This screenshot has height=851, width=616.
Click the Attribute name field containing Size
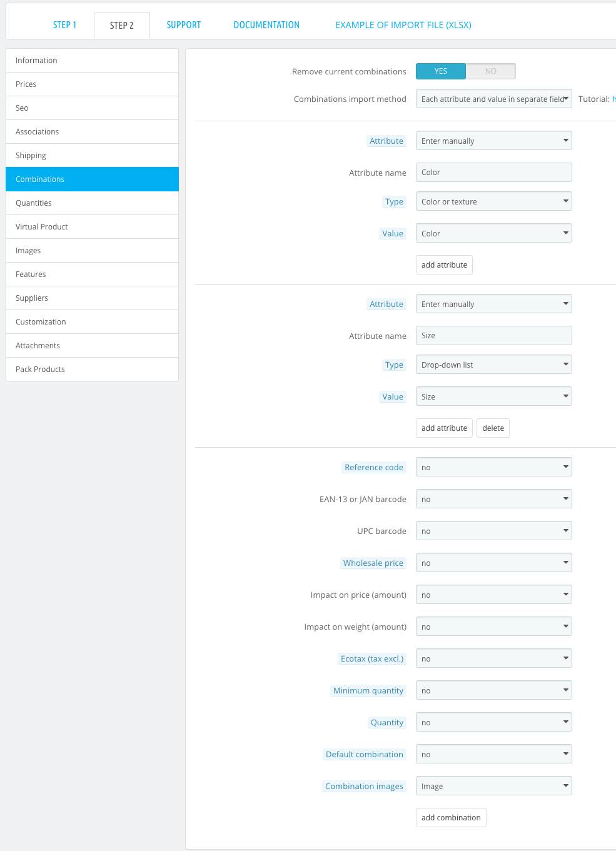(494, 336)
